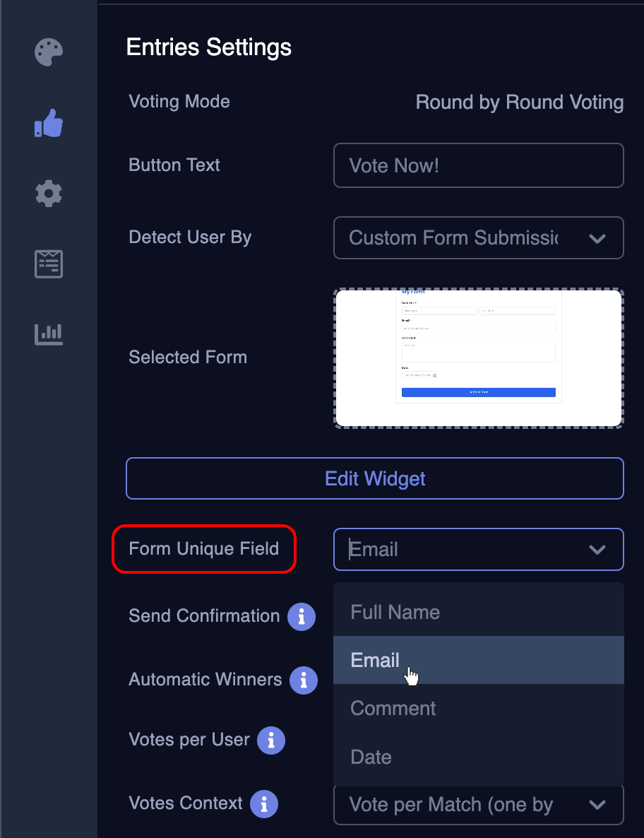Open the Settings gear in the sidebar
The height and width of the screenshot is (838, 644).
(48, 194)
